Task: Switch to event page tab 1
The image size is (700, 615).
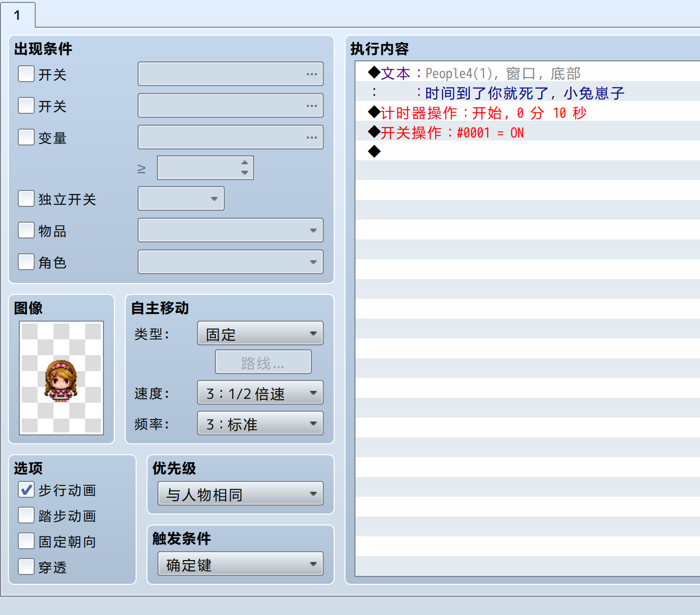Action: tap(18, 15)
